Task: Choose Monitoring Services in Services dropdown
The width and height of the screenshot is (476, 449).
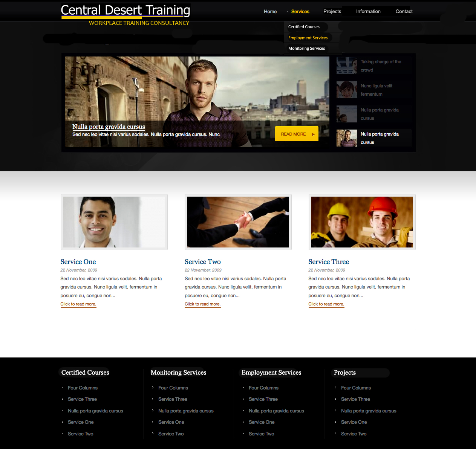Action: coord(306,48)
